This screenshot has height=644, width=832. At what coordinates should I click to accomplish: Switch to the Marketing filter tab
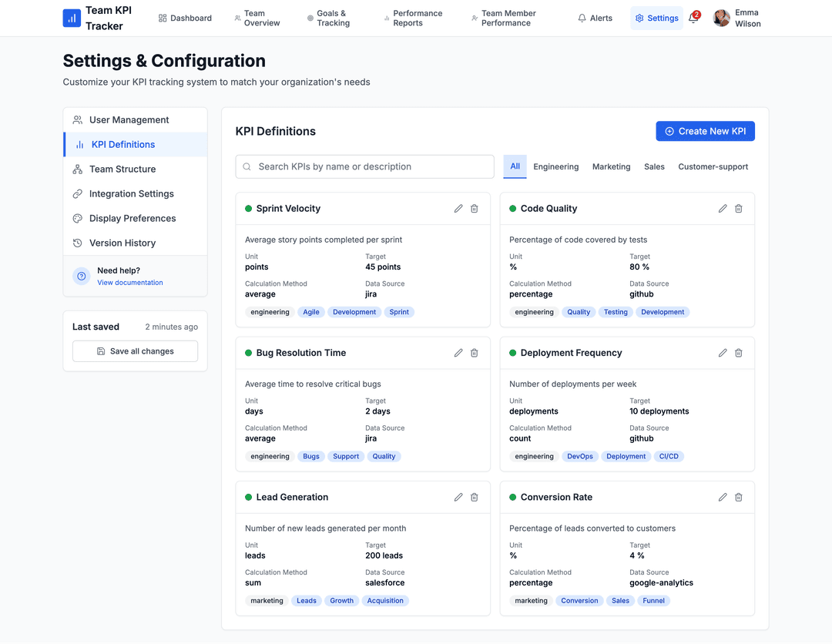pyautogui.click(x=611, y=167)
